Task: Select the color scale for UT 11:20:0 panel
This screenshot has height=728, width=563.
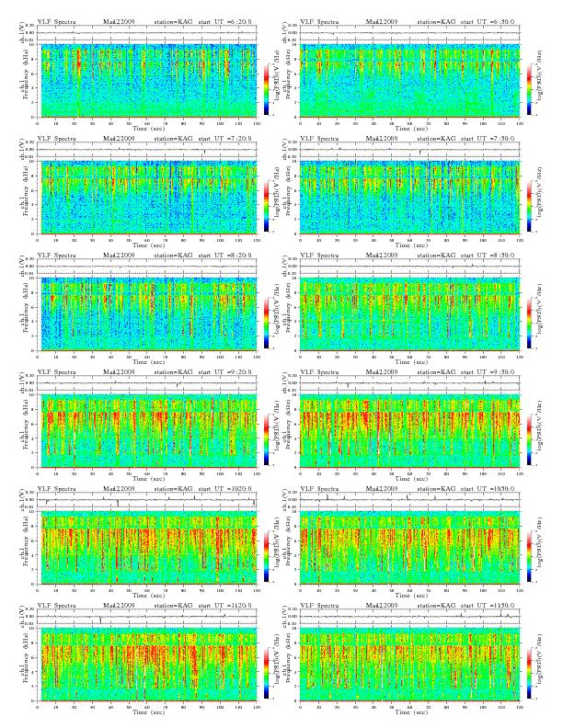Action: click(266, 674)
